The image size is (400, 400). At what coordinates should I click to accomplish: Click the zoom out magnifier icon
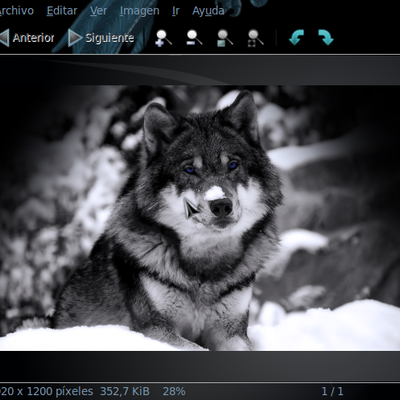[194, 37]
